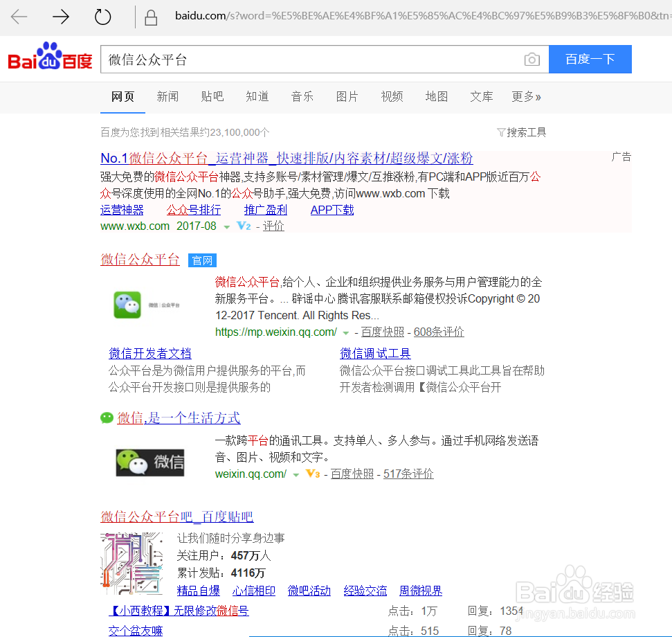Screen dimensions: 672x637
Task: Open the 微信调试工具 link
Action: point(375,354)
